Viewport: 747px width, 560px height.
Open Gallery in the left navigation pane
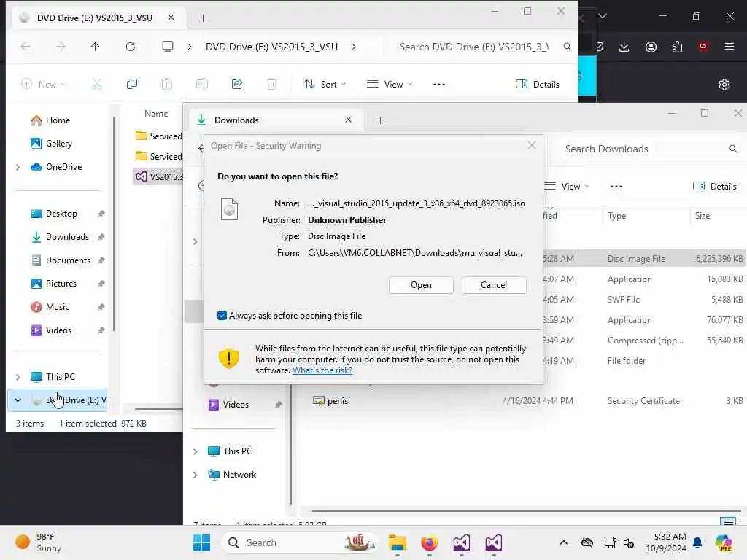51,144
